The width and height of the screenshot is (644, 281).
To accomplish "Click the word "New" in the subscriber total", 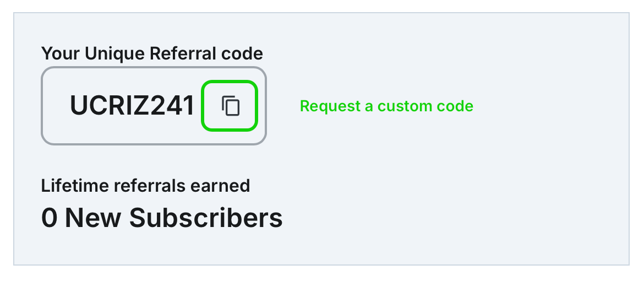I will (x=93, y=218).
